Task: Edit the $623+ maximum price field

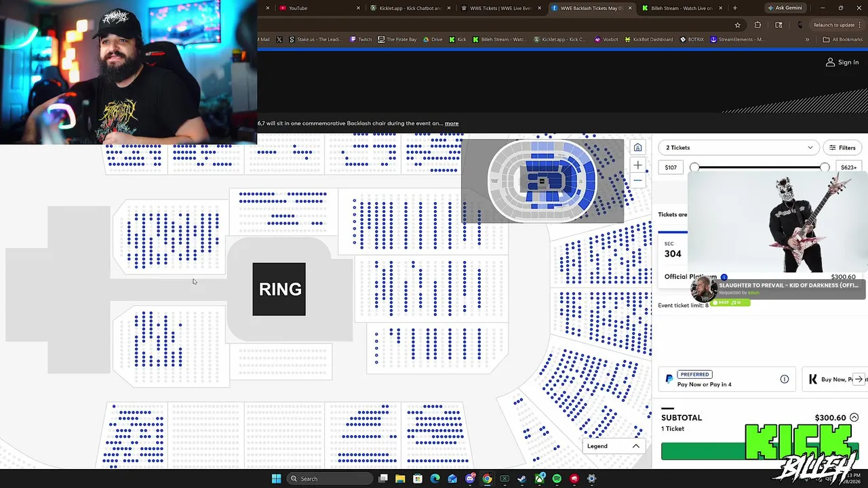Action: 849,167
